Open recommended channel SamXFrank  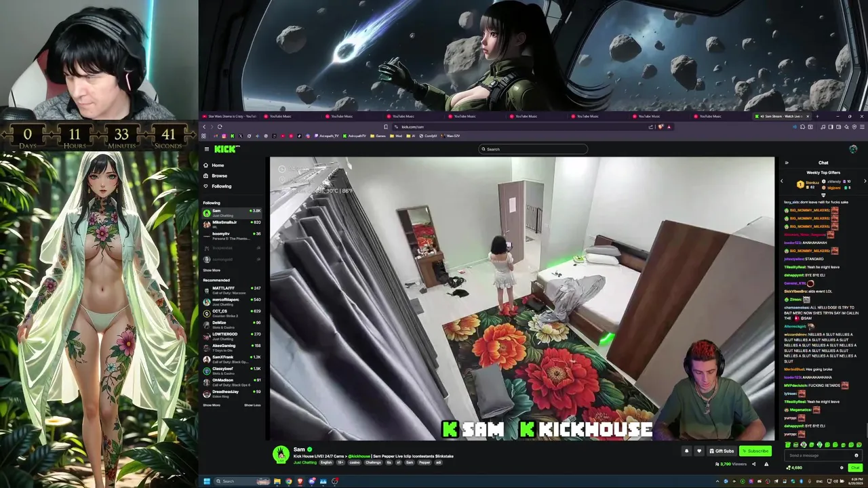pos(232,359)
